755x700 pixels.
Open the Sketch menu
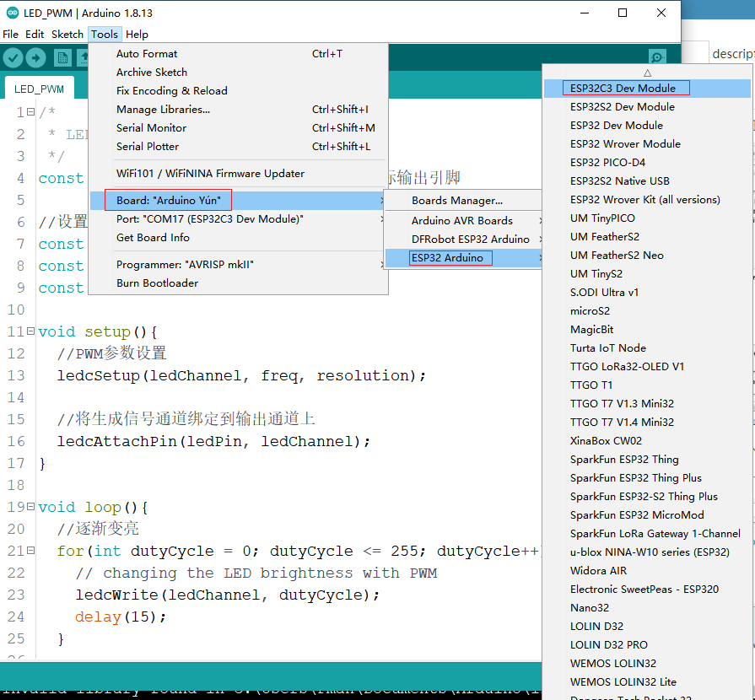tap(67, 35)
